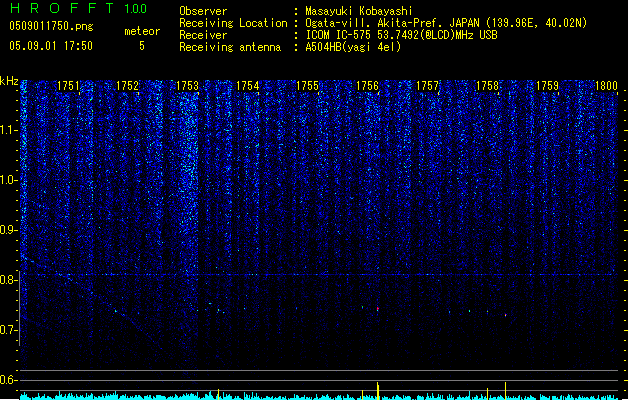Click the 1756 time marker
Image resolution: width=629 pixels, height=400 pixels.
[x=367, y=86]
